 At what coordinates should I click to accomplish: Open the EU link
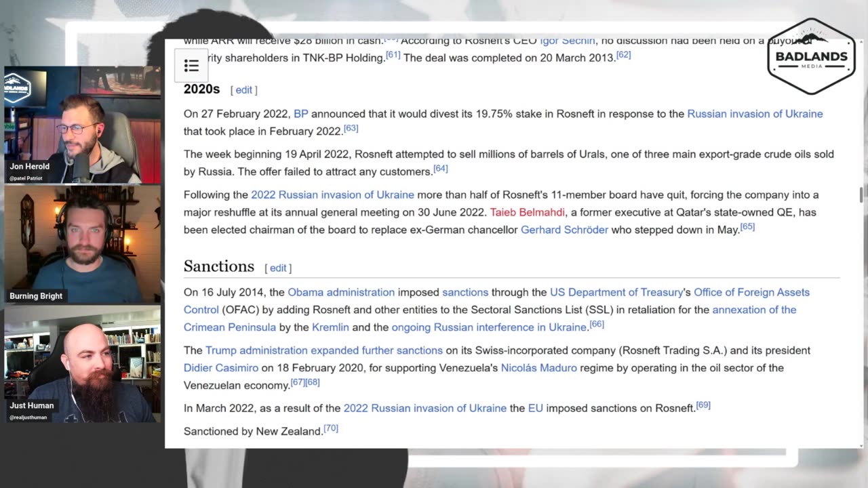pyautogui.click(x=536, y=409)
